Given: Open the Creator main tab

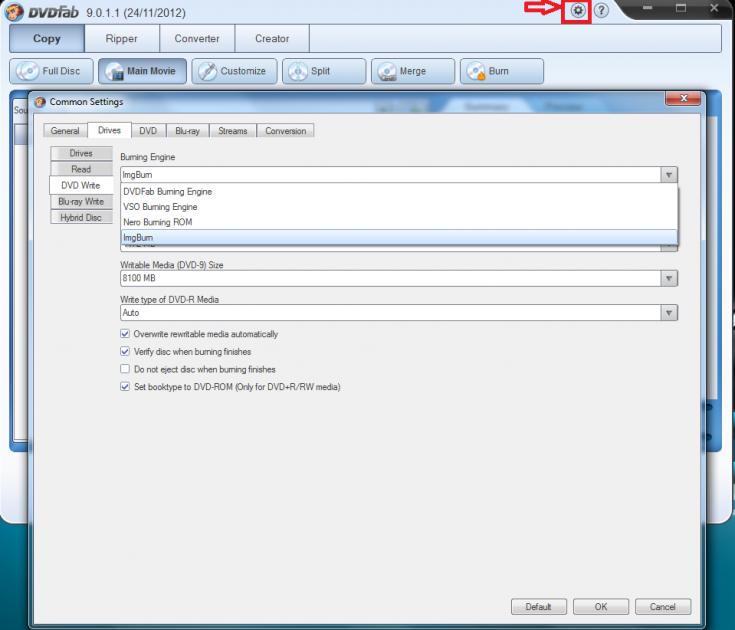Looking at the screenshot, I should [x=272, y=38].
